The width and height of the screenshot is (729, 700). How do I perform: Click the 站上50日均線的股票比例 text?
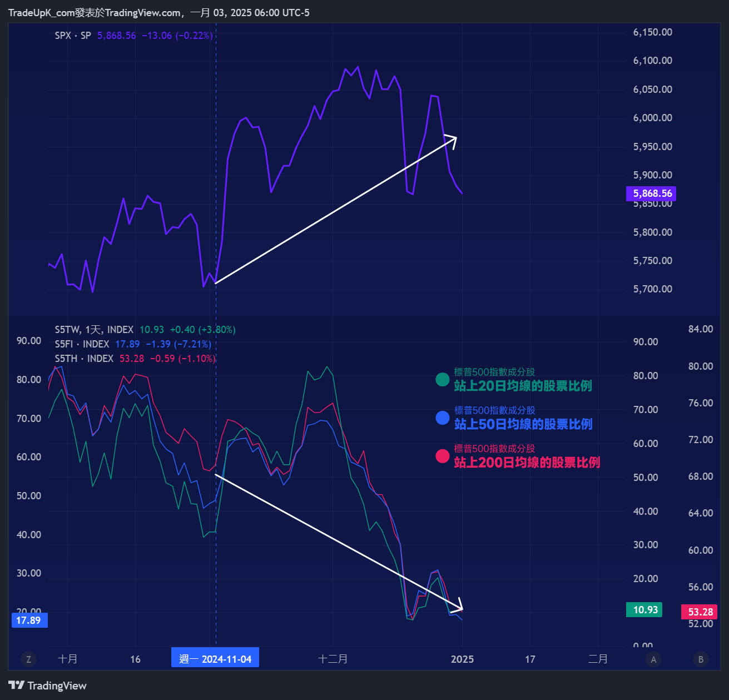coord(523,424)
